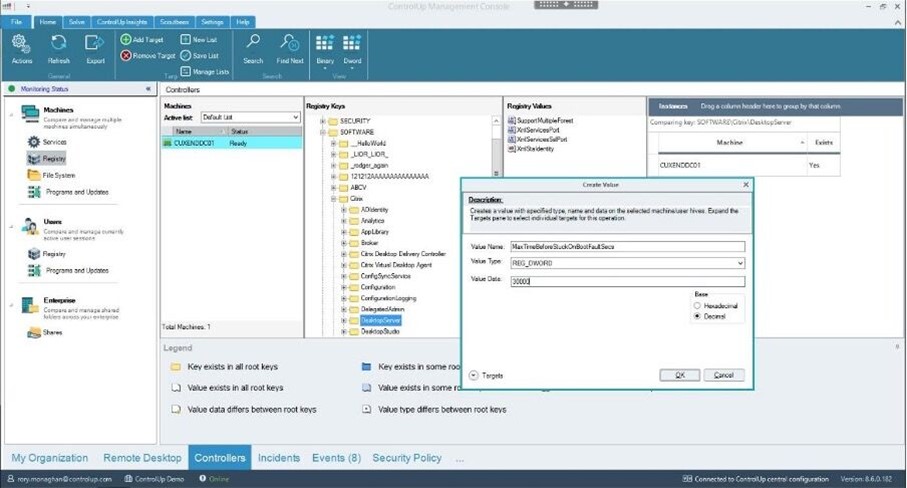Open the Search magnifier tool
Image resolution: width=907 pixels, height=488 pixels.
(253, 43)
